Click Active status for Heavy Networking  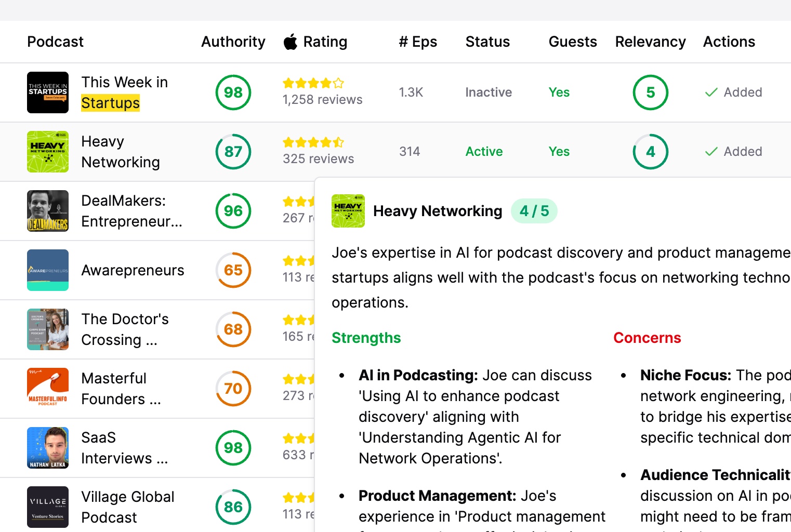click(484, 152)
